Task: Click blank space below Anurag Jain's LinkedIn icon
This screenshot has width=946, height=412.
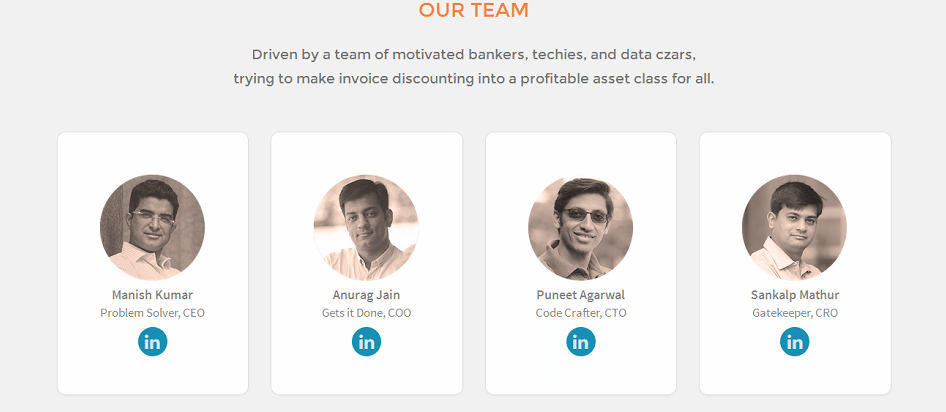Action: [x=366, y=375]
